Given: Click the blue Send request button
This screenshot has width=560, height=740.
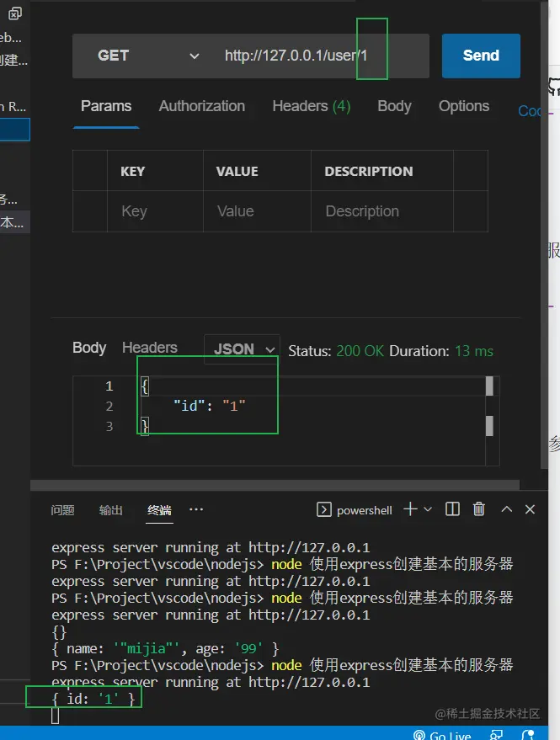Looking at the screenshot, I should point(481,56).
